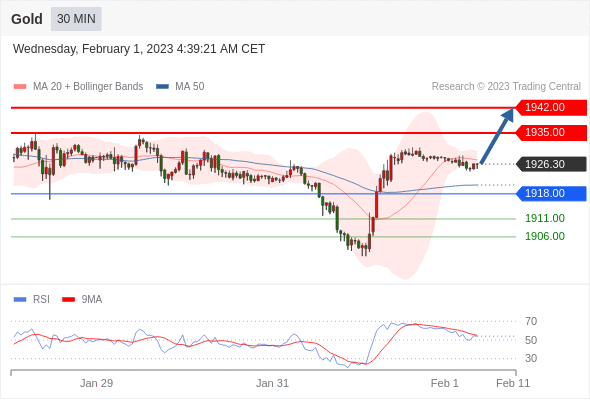
Task: Toggle the MA 20 + Bollinger Bands legend label
Action: 88,87
